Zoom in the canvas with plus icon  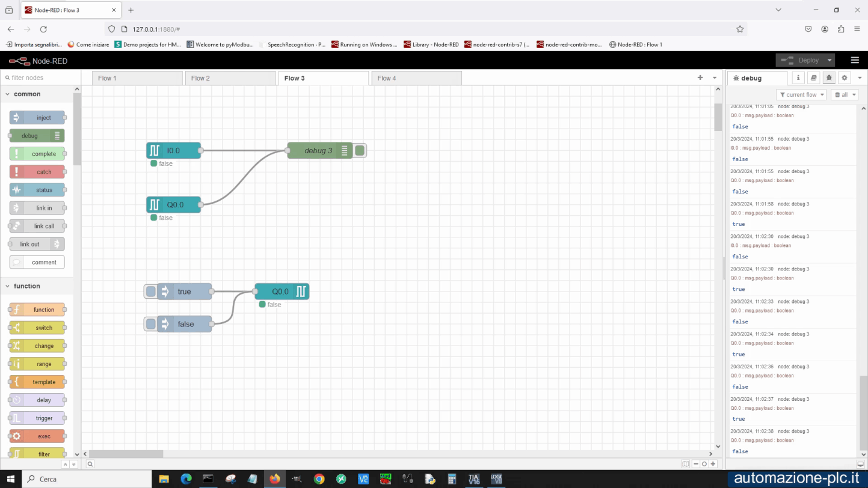pos(713,464)
